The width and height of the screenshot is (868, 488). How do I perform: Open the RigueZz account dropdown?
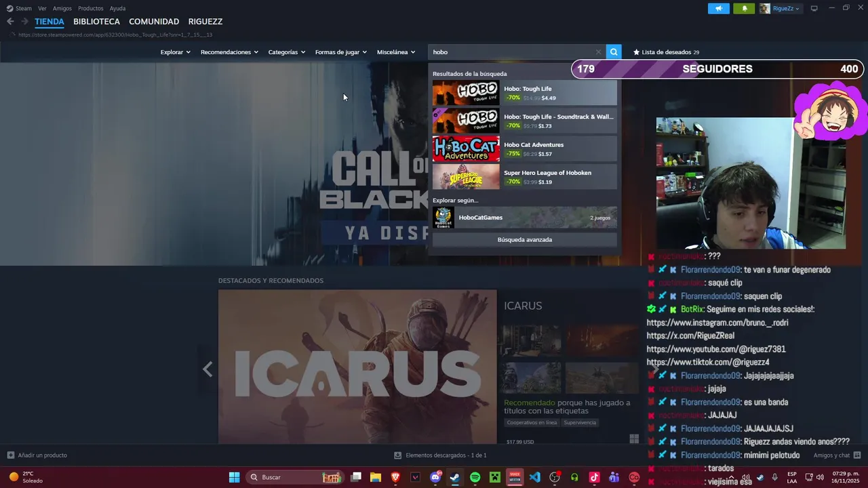click(x=780, y=8)
